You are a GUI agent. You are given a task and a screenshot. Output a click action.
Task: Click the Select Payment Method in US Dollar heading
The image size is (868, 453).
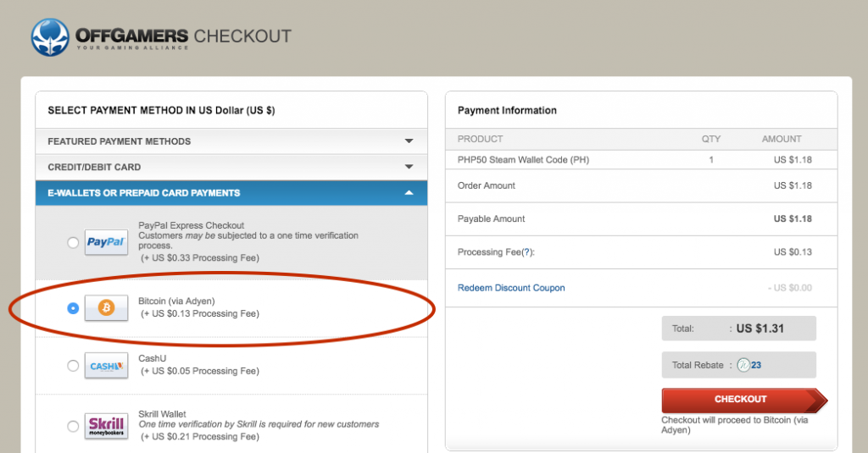point(161,110)
